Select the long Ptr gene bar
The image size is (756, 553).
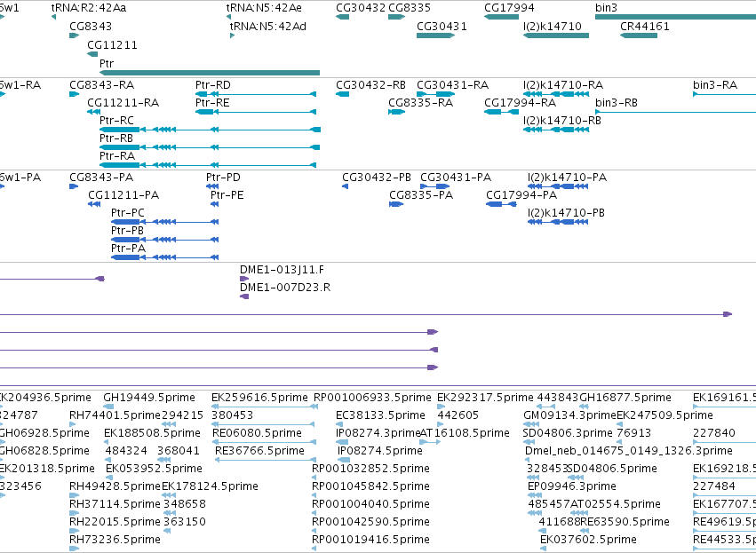pyautogui.click(x=210, y=73)
